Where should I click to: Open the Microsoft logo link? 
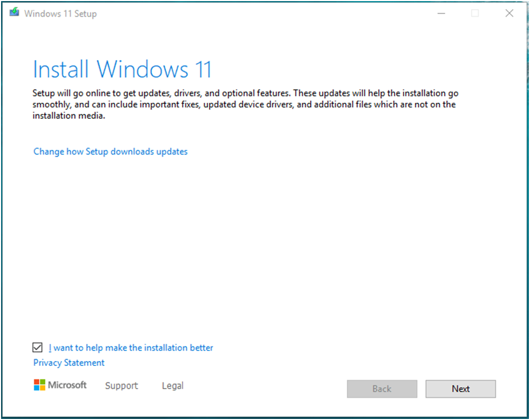point(60,385)
